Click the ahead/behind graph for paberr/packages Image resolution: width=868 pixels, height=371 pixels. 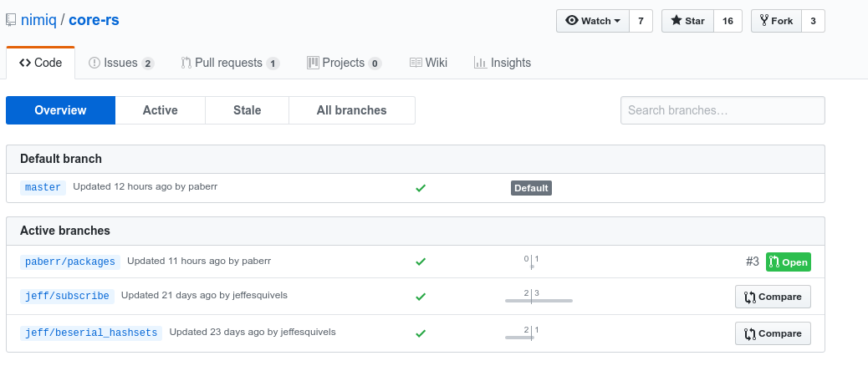click(x=532, y=262)
